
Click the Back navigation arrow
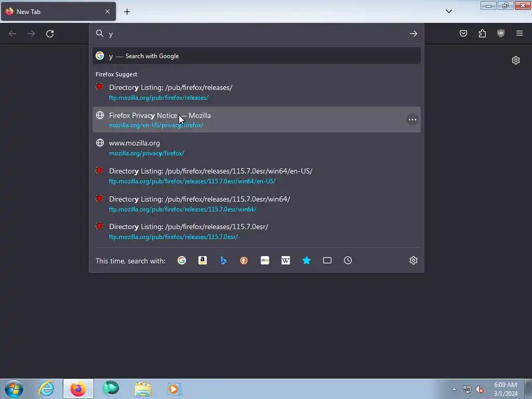(x=12, y=34)
